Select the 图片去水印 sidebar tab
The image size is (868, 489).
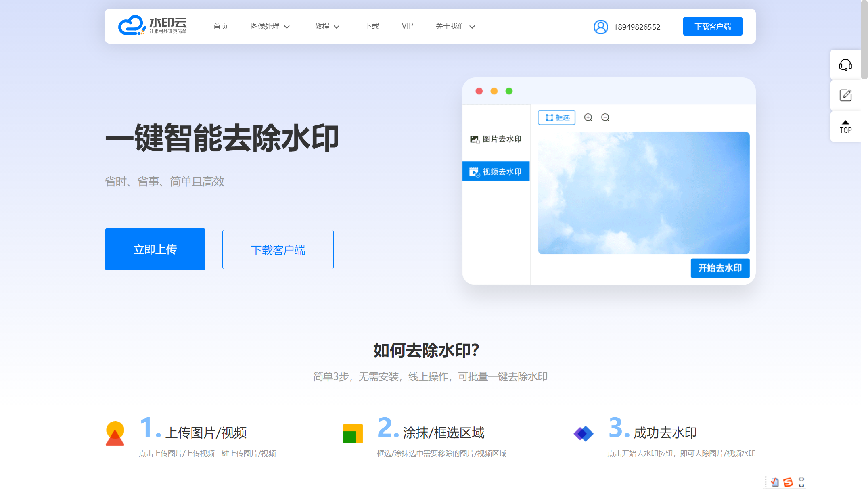(x=496, y=139)
